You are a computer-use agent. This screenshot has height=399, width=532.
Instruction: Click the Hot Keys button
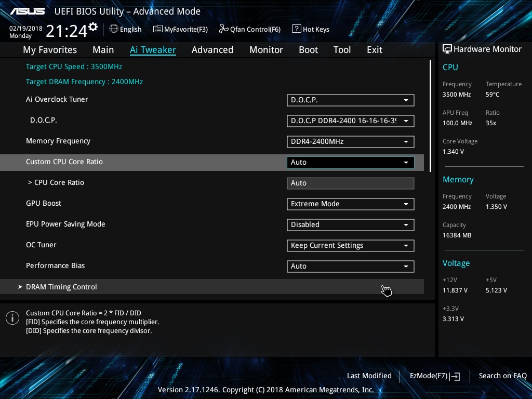(311, 29)
